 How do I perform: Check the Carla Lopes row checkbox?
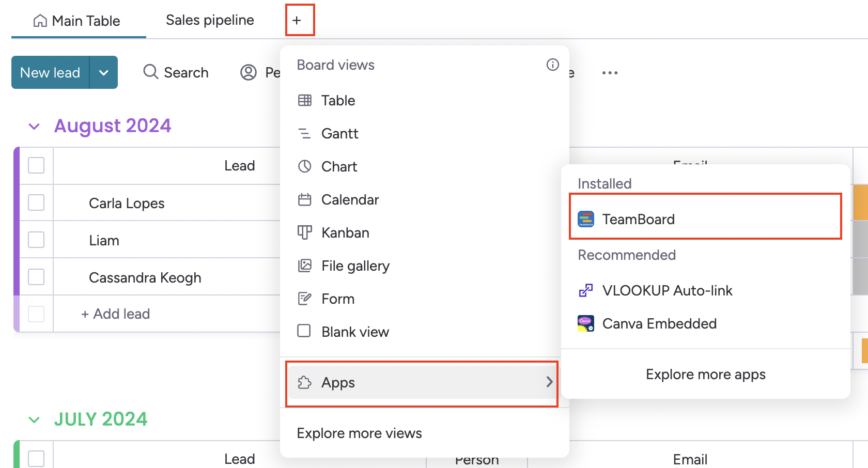[36, 202]
